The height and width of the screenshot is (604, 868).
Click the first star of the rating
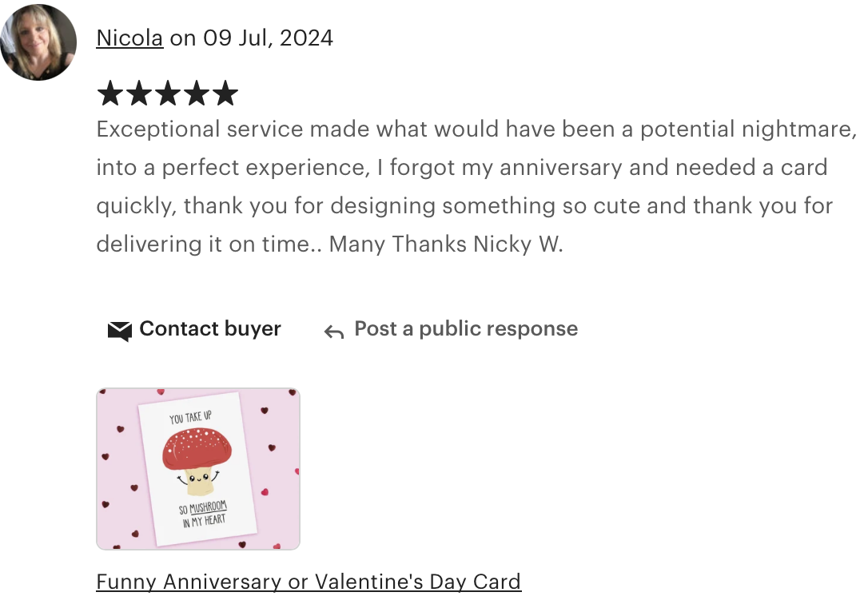click(110, 93)
